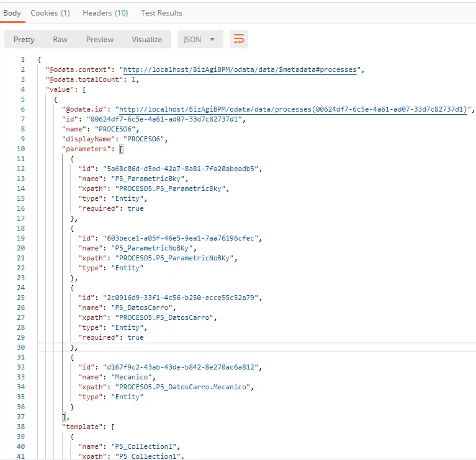Click the id "5a68c86d-d5ed-42a7-8a81-7fa20abeadb5"
This screenshot has width=476, height=460.
click(181, 169)
